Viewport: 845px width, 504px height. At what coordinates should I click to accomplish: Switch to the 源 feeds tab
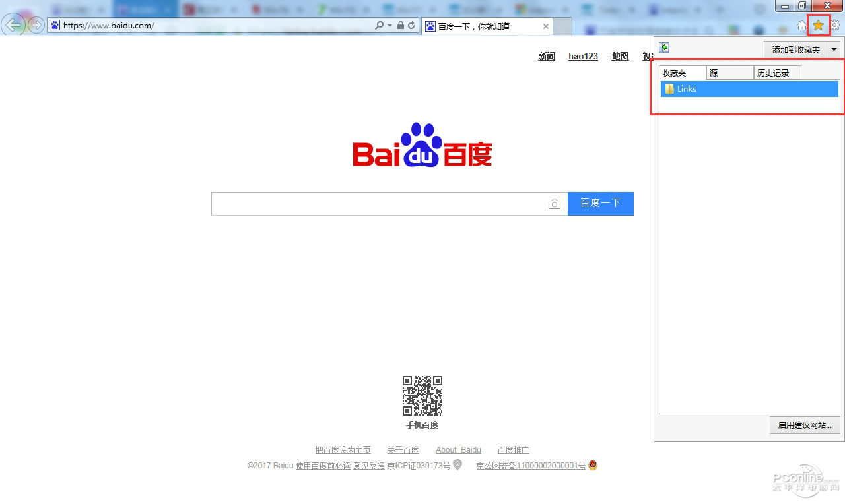730,73
